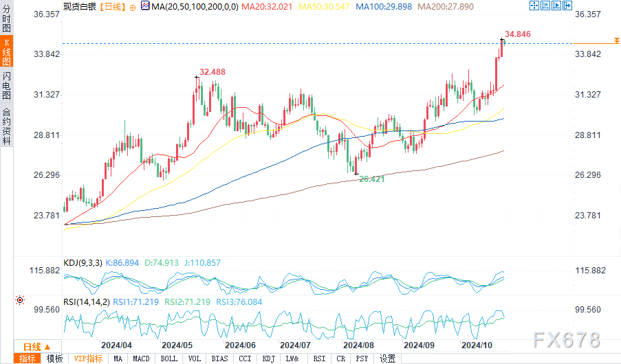Click the orange double-arrow price marker
The width and height of the screenshot is (621, 364).
(617, 41)
